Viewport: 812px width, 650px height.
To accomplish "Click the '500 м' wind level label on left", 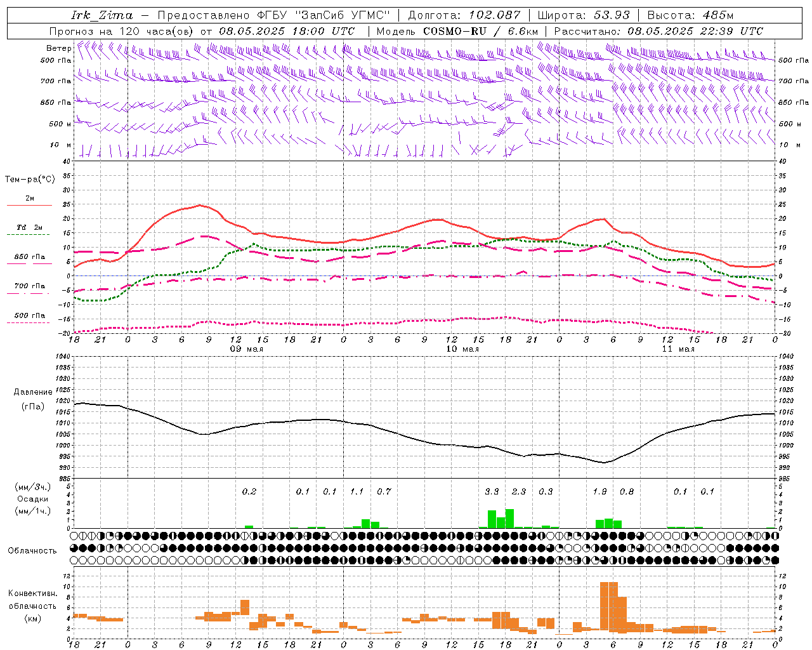I will coord(60,124).
